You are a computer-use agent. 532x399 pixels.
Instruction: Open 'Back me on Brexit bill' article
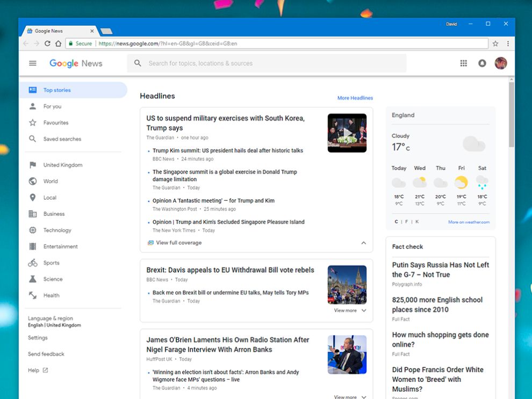[231, 293]
